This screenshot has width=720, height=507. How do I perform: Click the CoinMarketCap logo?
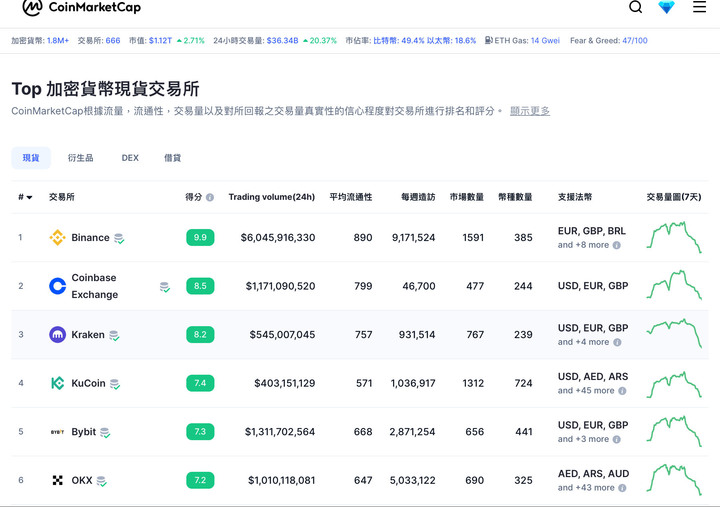click(x=82, y=7)
